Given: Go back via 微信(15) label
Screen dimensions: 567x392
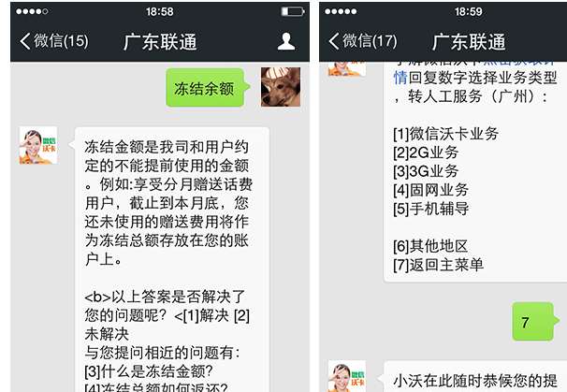Looking at the screenshot, I should (61, 41).
